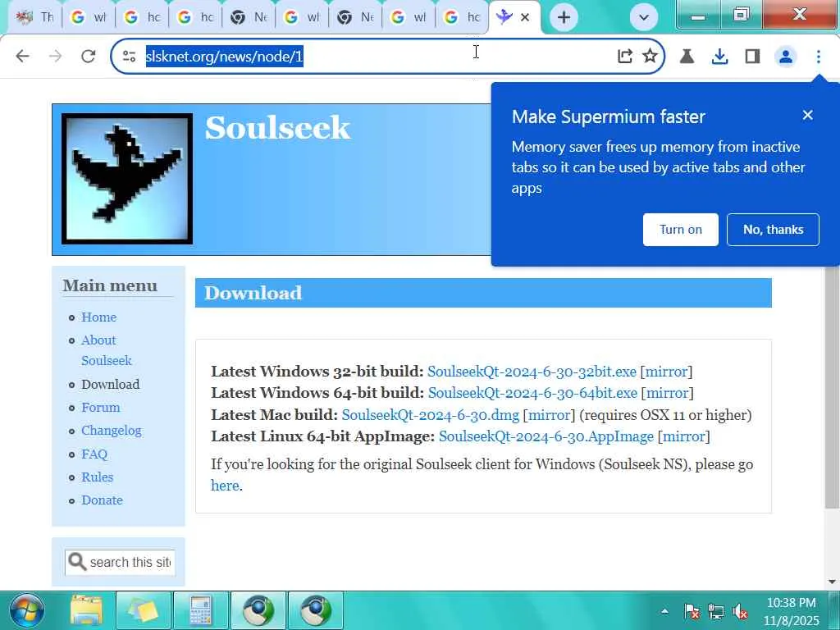This screenshot has width=840, height=630.
Task: Download SoulseekQt 32bit exe
Action: click(532, 372)
